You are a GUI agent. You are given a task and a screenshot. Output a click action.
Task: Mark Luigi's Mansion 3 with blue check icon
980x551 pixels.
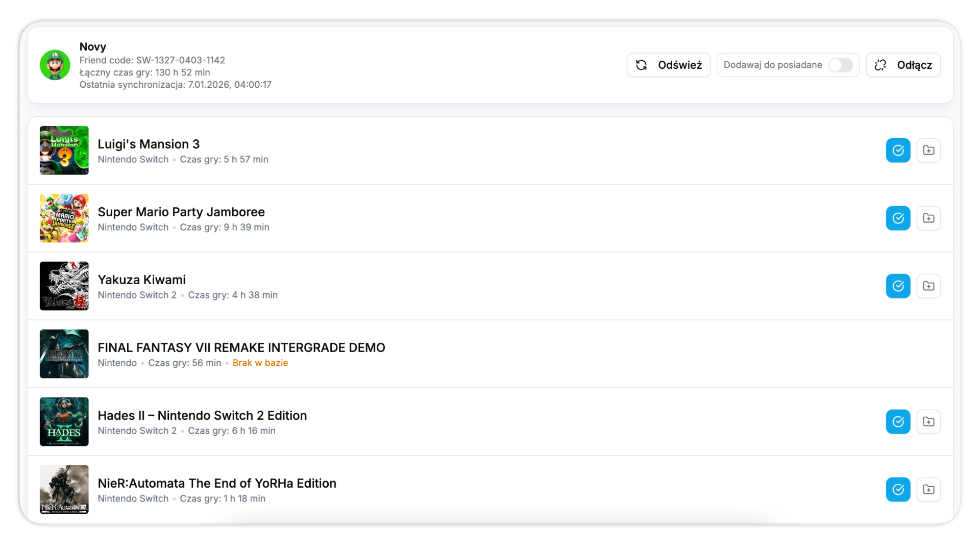point(898,151)
